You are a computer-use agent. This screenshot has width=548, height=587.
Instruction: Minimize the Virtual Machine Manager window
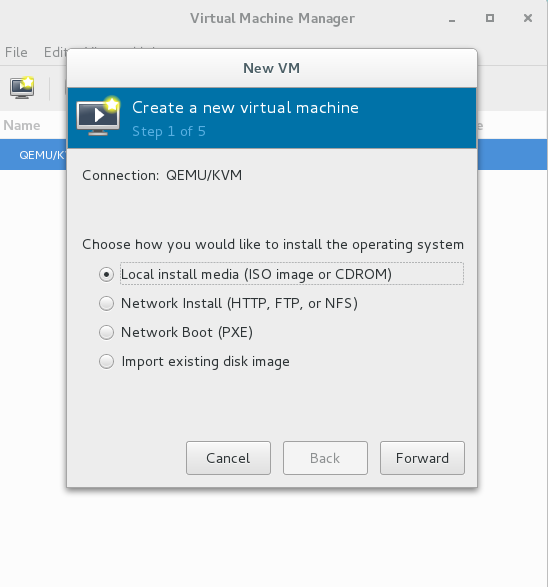tap(452, 19)
